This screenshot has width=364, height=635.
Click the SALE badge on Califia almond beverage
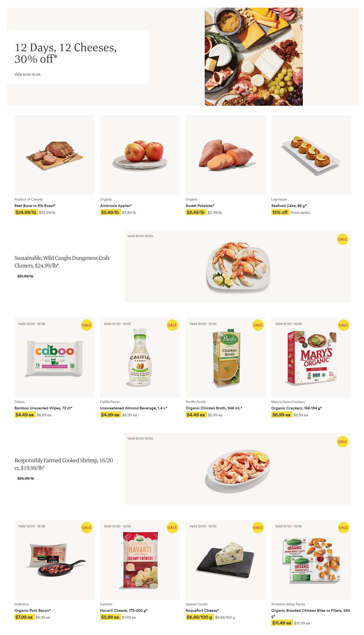click(x=172, y=325)
